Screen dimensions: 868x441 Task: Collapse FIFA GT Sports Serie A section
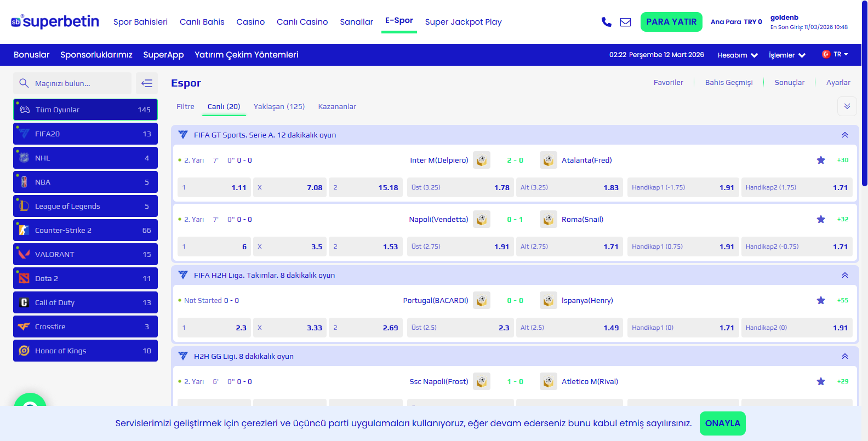point(845,135)
